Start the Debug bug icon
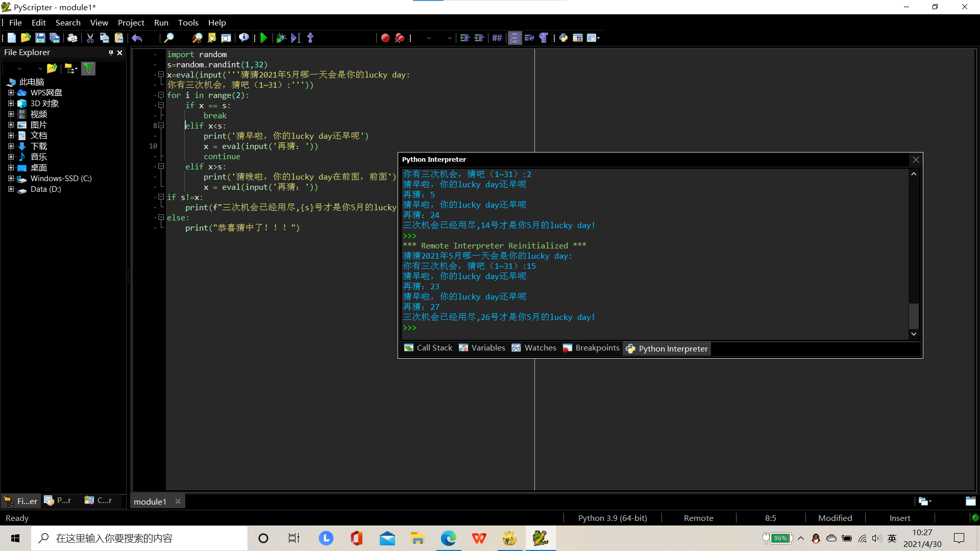Image resolution: width=980 pixels, height=551 pixels. (281, 38)
